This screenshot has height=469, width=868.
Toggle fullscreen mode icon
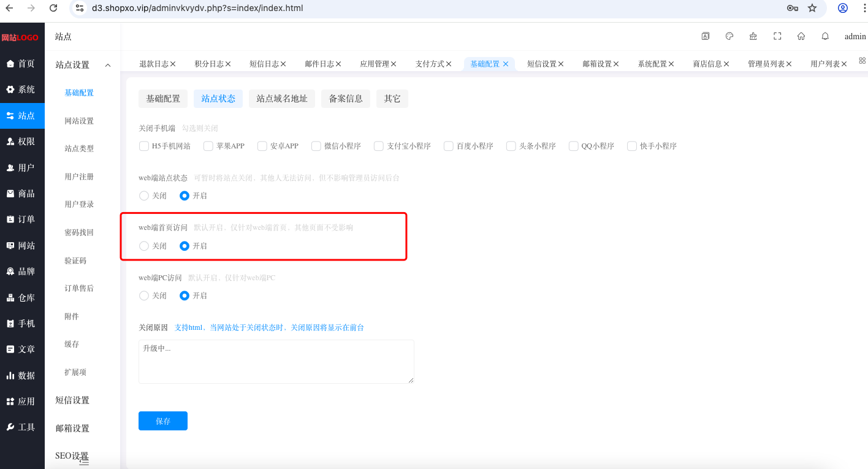pyautogui.click(x=777, y=36)
